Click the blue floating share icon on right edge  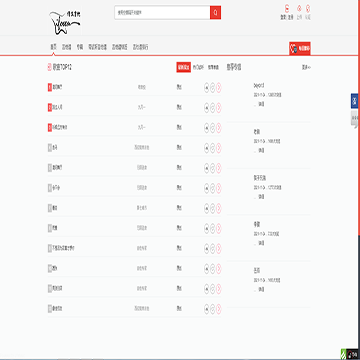355,101
